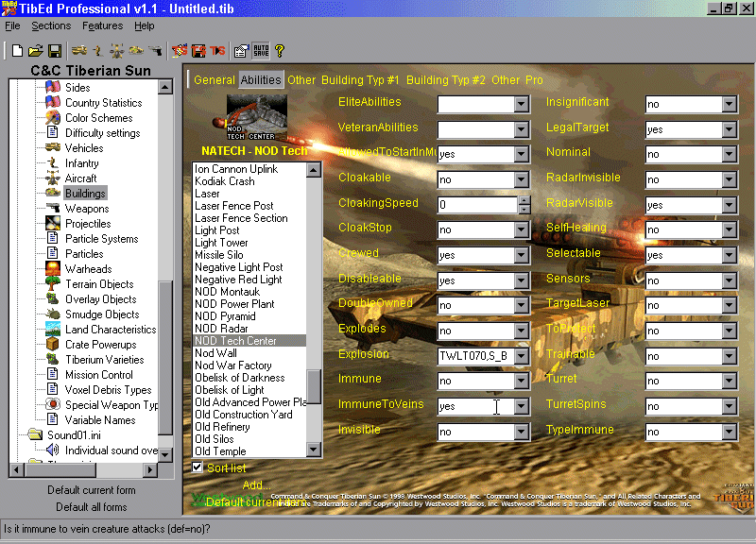Click the New file toolbar icon
The height and width of the screenshot is (544, 756).
(17, 51)
